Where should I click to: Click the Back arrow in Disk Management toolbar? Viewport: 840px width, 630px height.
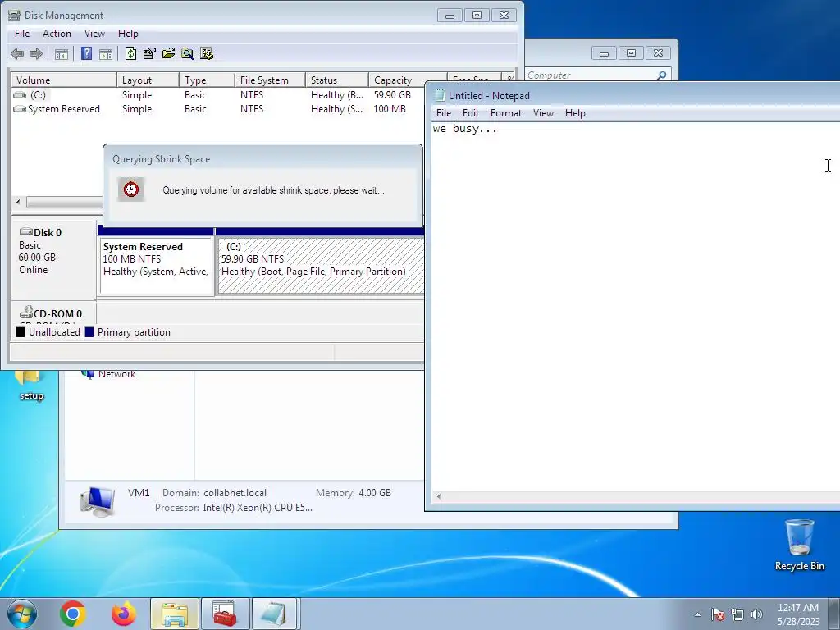point(17,53)
